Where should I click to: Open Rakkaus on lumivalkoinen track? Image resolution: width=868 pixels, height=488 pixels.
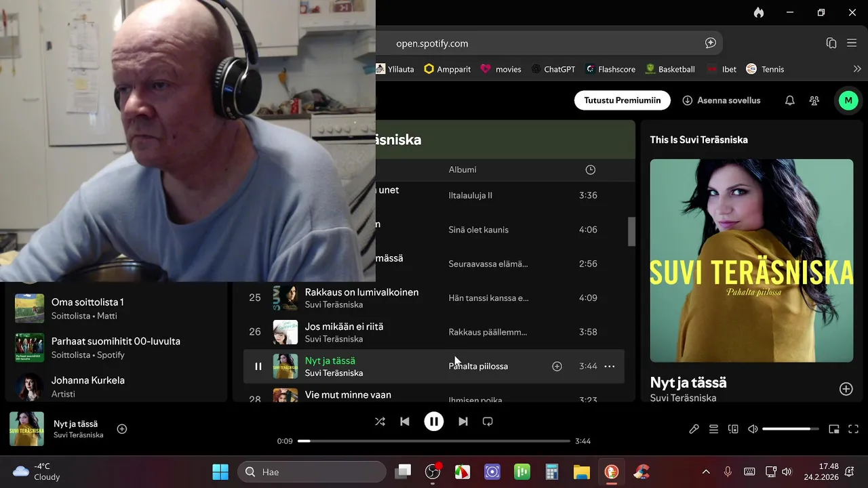361,292
